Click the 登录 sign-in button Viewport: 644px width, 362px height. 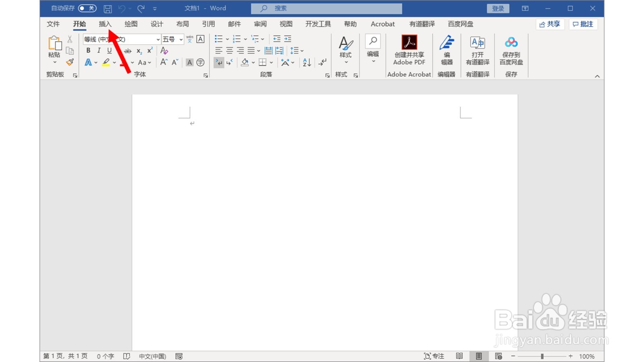[x=498, y=8]
